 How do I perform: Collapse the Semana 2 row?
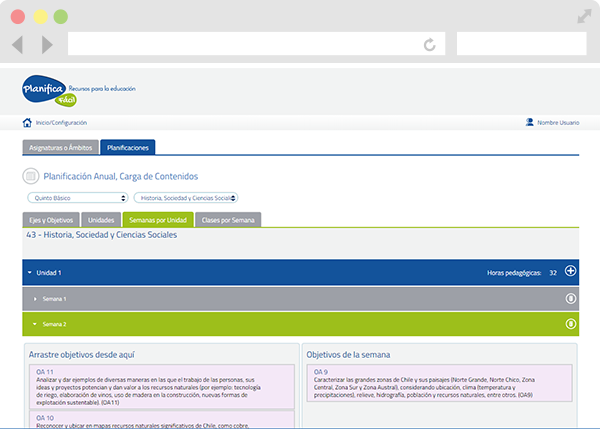(x=35, y=324)
